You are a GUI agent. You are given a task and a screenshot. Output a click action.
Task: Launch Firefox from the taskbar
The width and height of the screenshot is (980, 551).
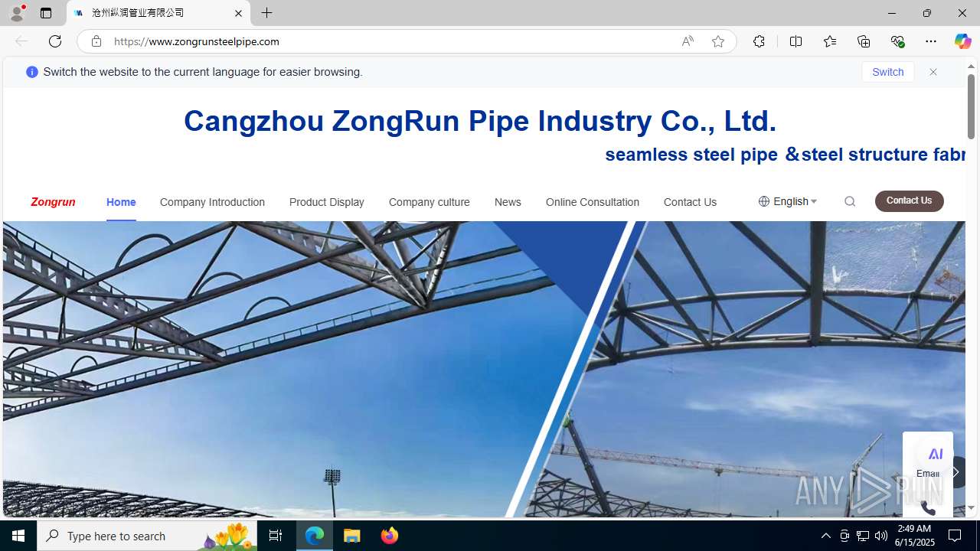click(x=389, y=536)
